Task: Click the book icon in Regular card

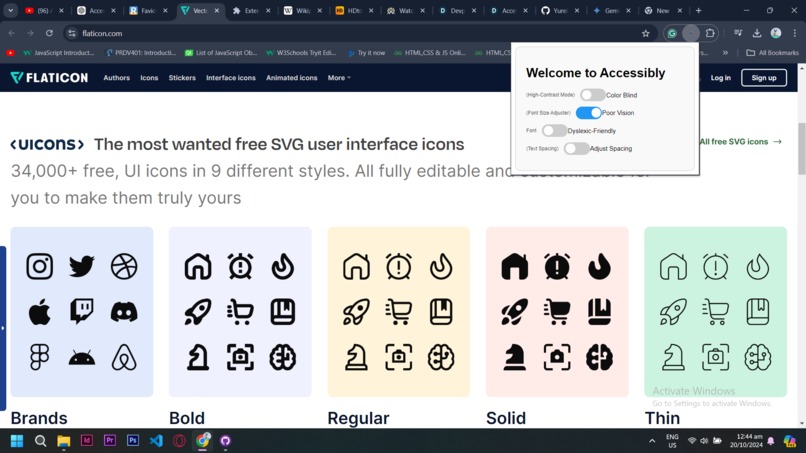Action: (441, 312)
